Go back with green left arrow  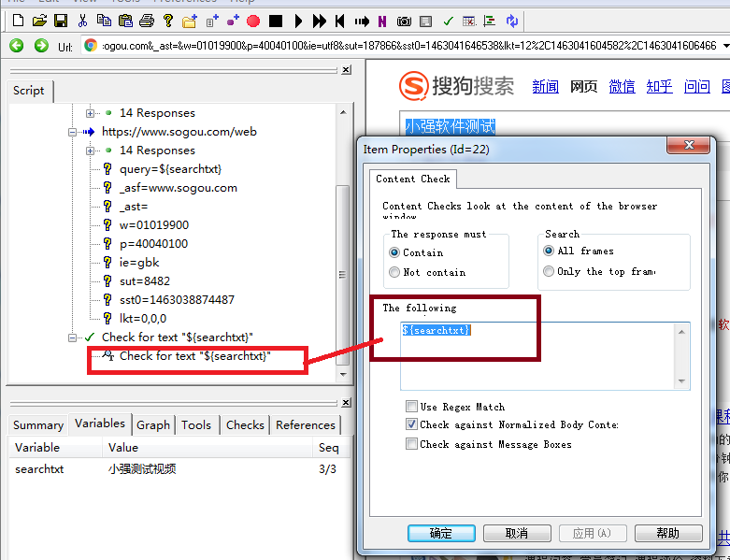16,46
